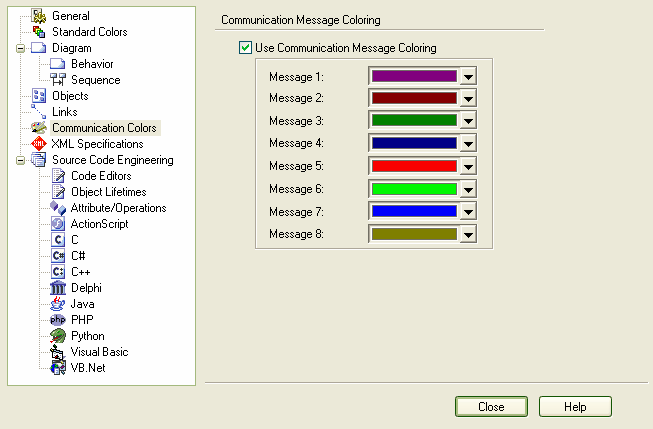Click the Python snake icon
This screenshot has width=653, height=429.
point(58,336)
